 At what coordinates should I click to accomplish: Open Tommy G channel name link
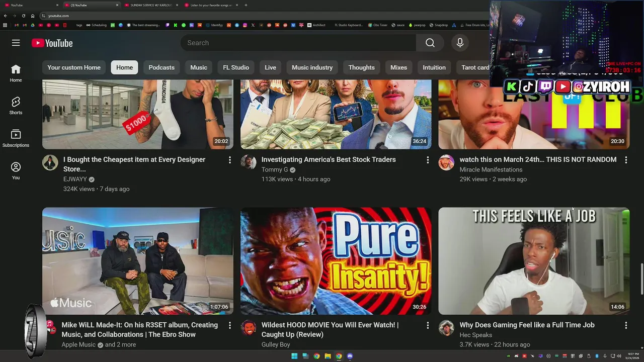(275, 170)
